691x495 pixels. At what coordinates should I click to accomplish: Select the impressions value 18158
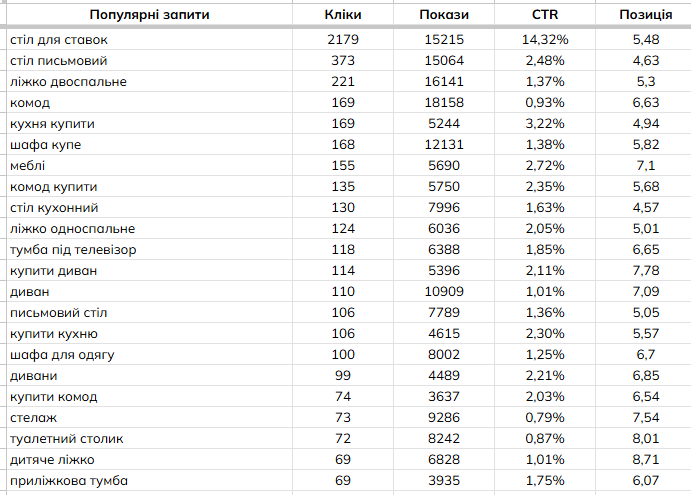[x=445, y=102]
